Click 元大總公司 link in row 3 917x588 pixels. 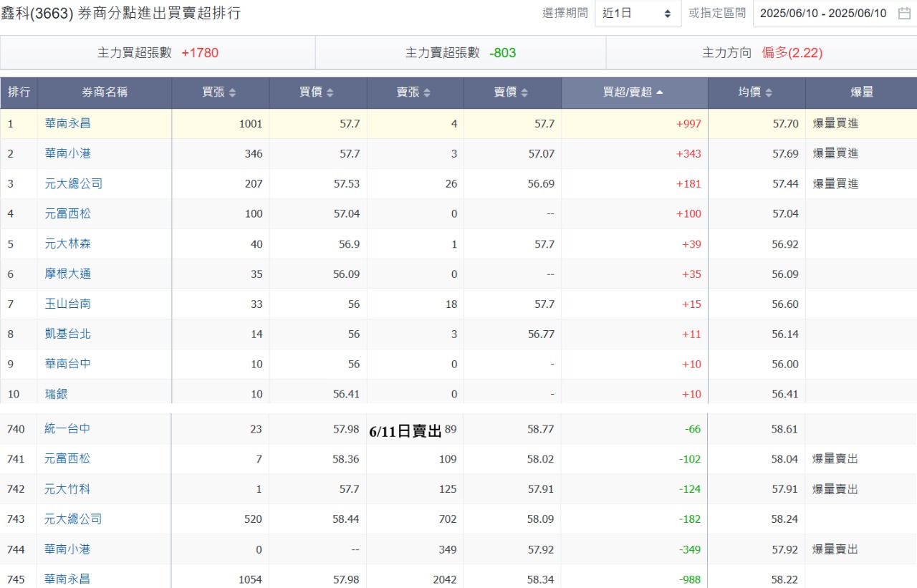74,183
